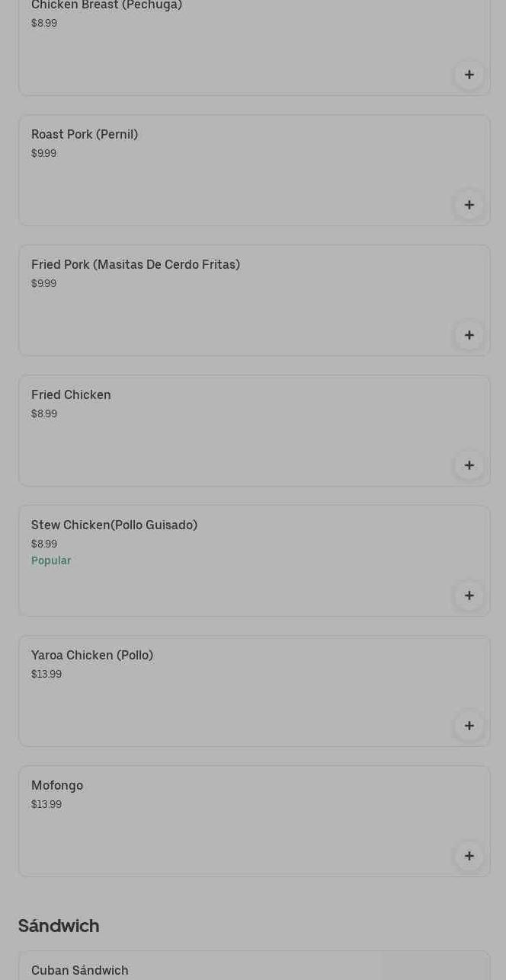Screen dimensions: 506x980
Task: Click the Popular tag on Stew Chicken
Action: (51, 561)
